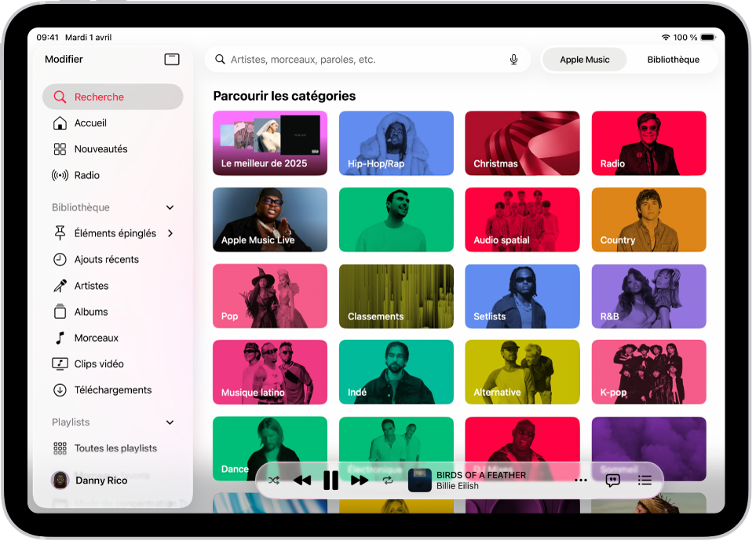Viewport: 756px width, 541px height.
Task: Switch to the Bibliothèque search tab
Action: (673, 60)
